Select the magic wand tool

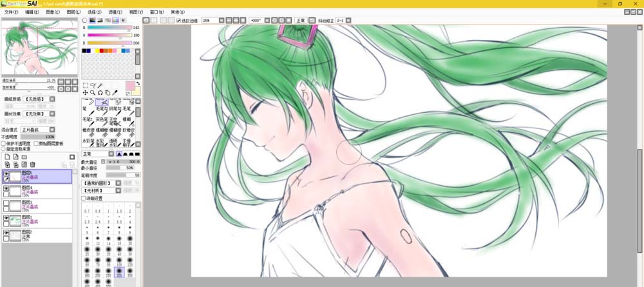(100, 86)
